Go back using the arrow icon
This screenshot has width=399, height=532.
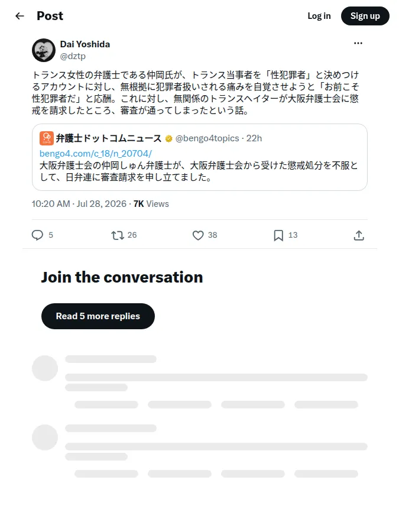point(20,16)
